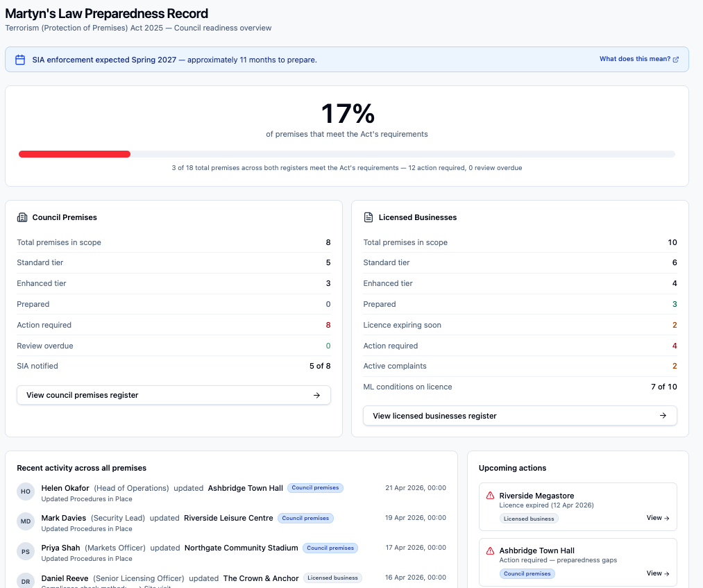Image resolution: width=703 pixels, height=588 pixels.
Task: Click the 'Upcoming actions' heading
Action: point(512,468)
